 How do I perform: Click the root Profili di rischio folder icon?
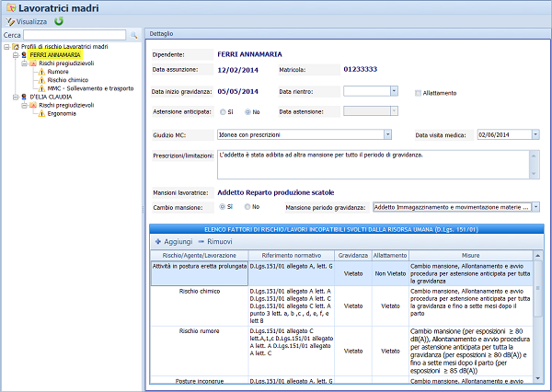pyautogui.click(x=16, y=46)
